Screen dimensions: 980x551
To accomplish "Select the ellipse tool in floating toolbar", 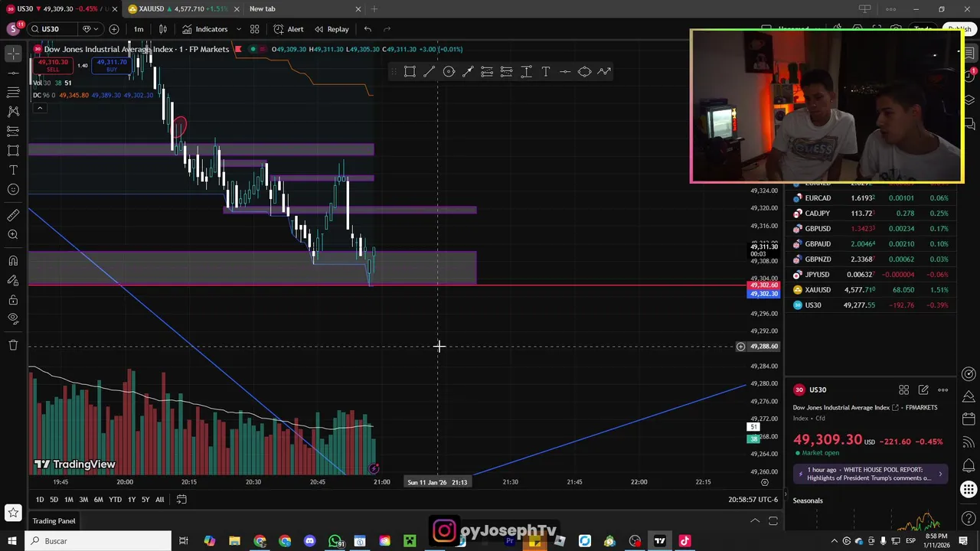I will pyautogui.click(x=584, y=71).
